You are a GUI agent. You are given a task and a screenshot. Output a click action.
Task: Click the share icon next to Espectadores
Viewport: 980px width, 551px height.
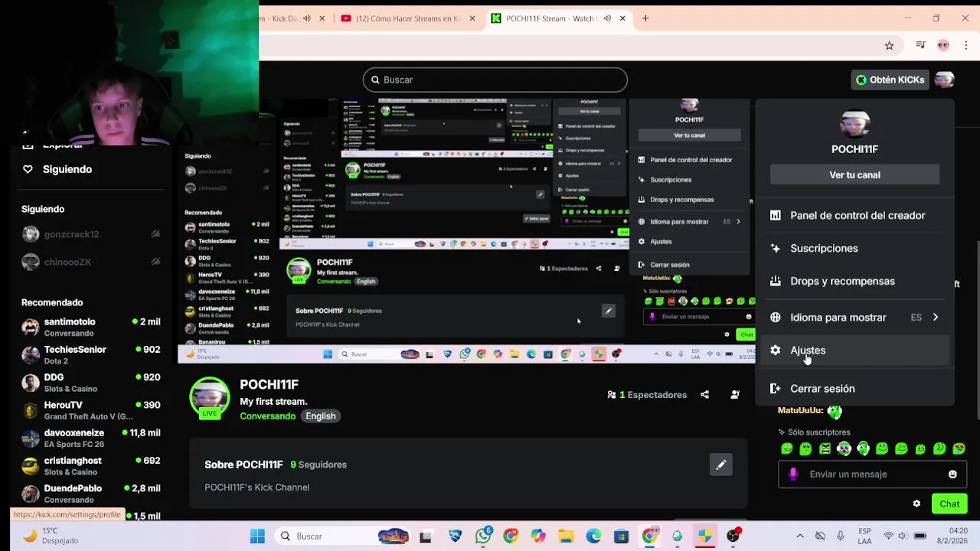(x=704, y=395)
